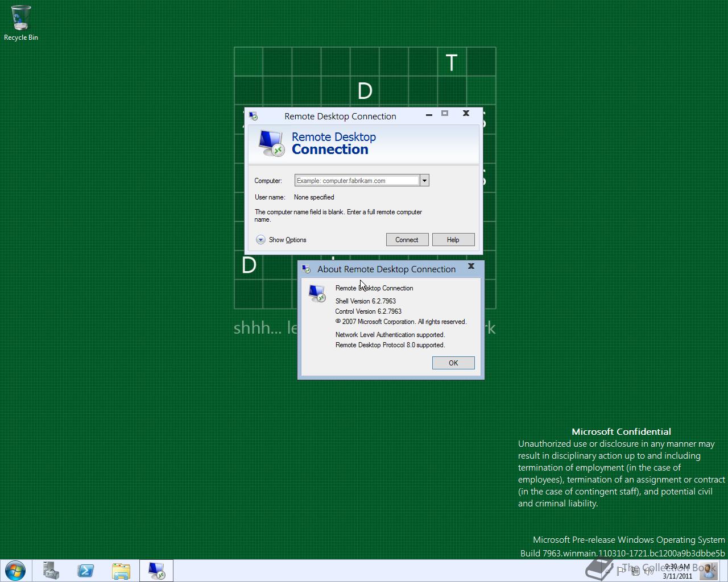This screenshot has height=582, width=728.
Task: Click the computer icon inside the About dialog
Action: (x=317, y=293)
